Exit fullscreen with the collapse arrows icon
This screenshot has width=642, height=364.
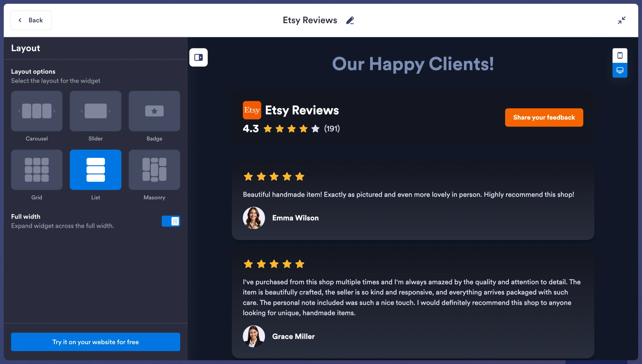(x=621, y=20)
